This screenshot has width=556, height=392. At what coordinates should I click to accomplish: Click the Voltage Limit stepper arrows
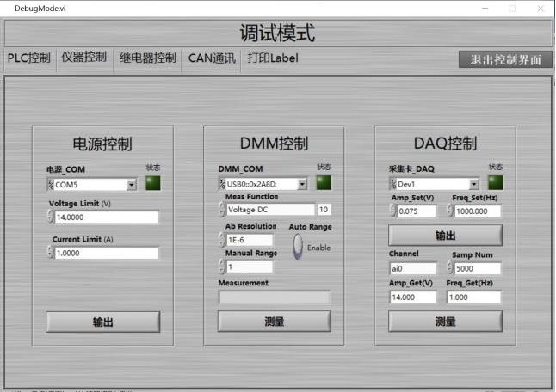point(50,217)
